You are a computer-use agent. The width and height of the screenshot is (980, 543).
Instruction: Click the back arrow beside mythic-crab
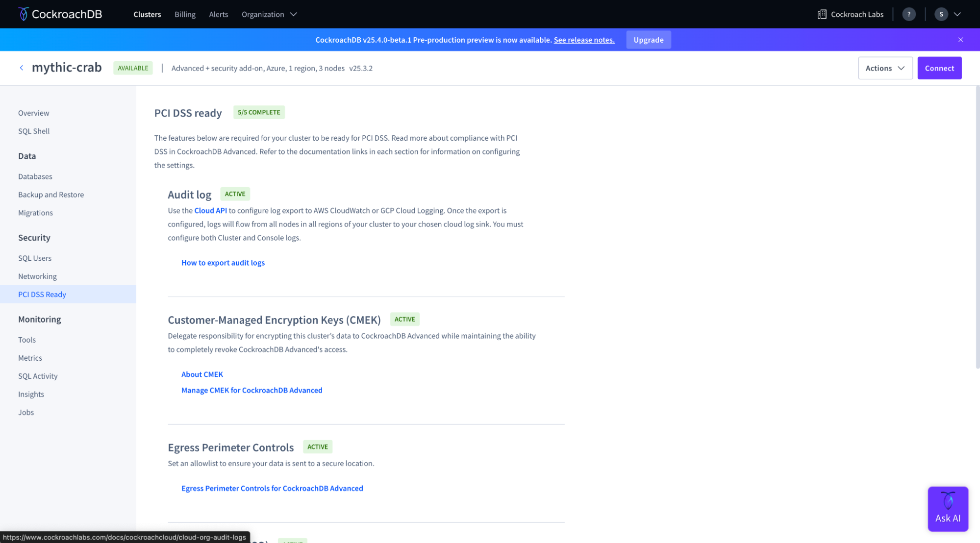[22, 68]
